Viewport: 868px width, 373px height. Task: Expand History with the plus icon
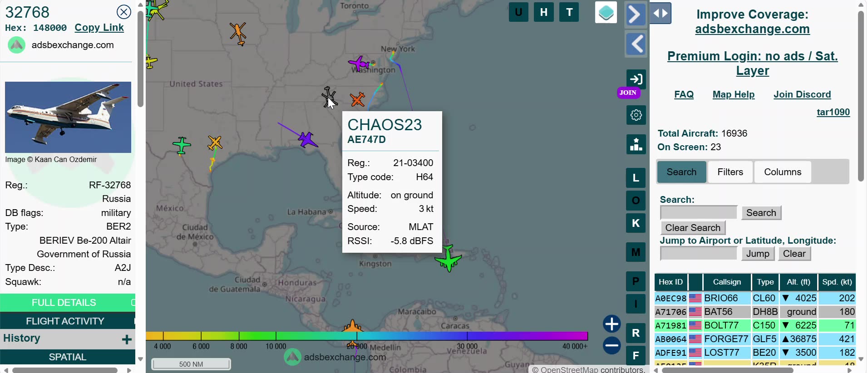pos(127,339)
